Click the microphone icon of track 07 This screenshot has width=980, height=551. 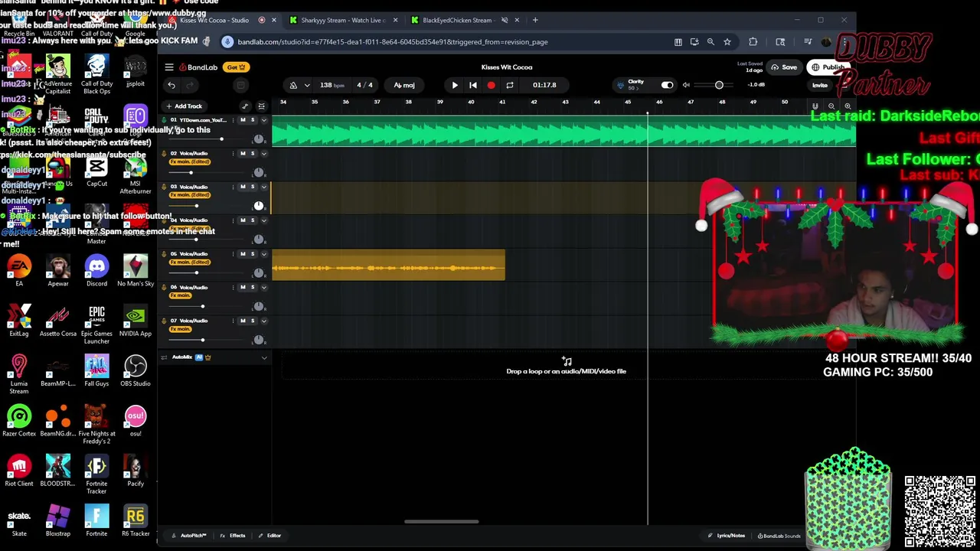coord(164,321)
